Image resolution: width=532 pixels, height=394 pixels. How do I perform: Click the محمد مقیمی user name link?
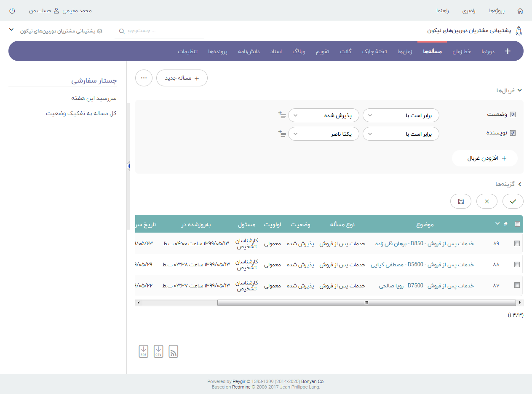[77, 11]
